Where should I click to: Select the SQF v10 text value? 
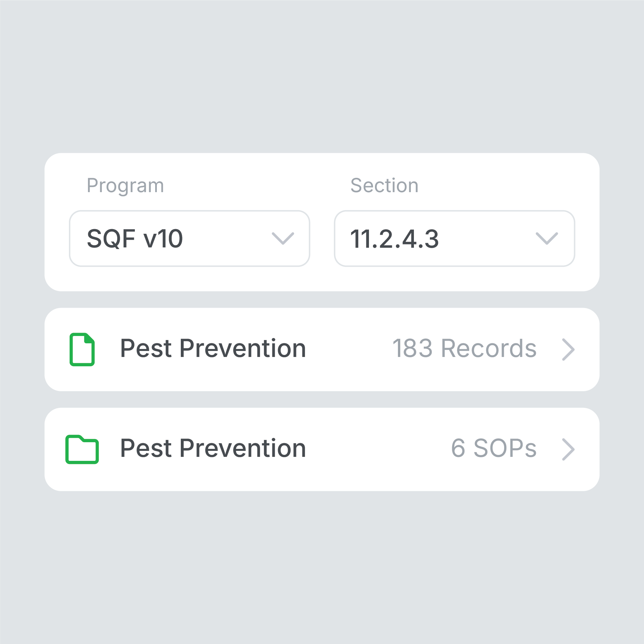click(x=135, y=239)
